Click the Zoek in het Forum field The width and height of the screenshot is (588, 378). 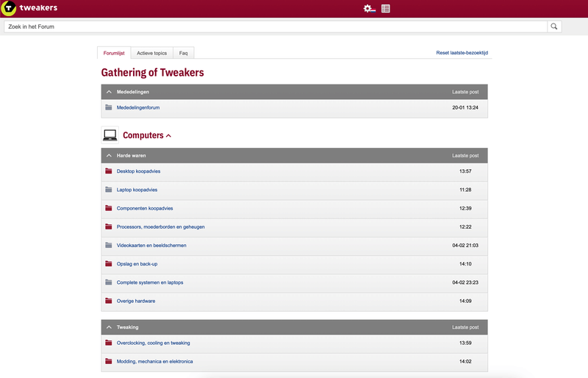click(x=276, y=26)
